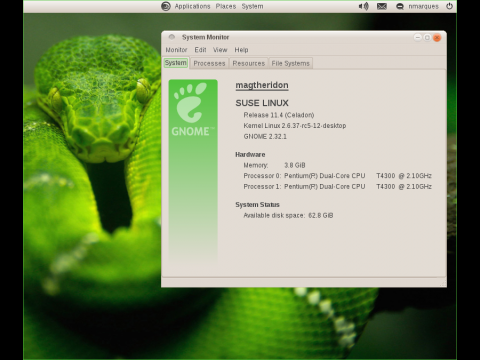Click the Processor 0 row
480x360 pixels.
[x=337, y=176]
